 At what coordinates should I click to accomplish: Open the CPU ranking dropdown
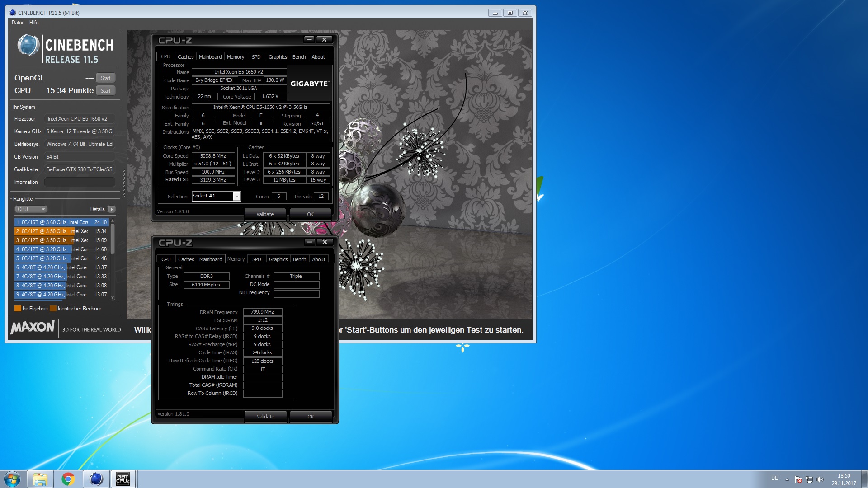pyautogui.click(x=31, y=209)
